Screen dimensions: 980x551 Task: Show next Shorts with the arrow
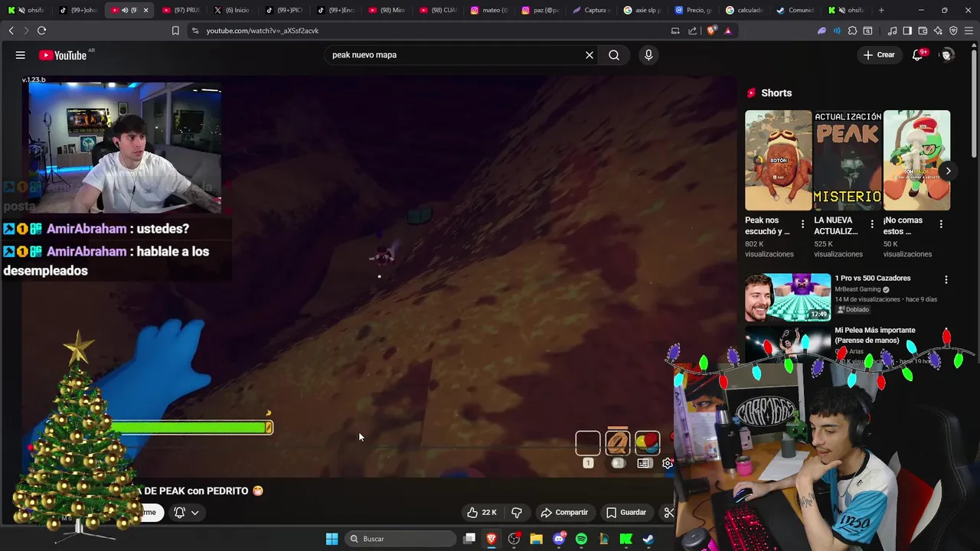click(948, 171)
